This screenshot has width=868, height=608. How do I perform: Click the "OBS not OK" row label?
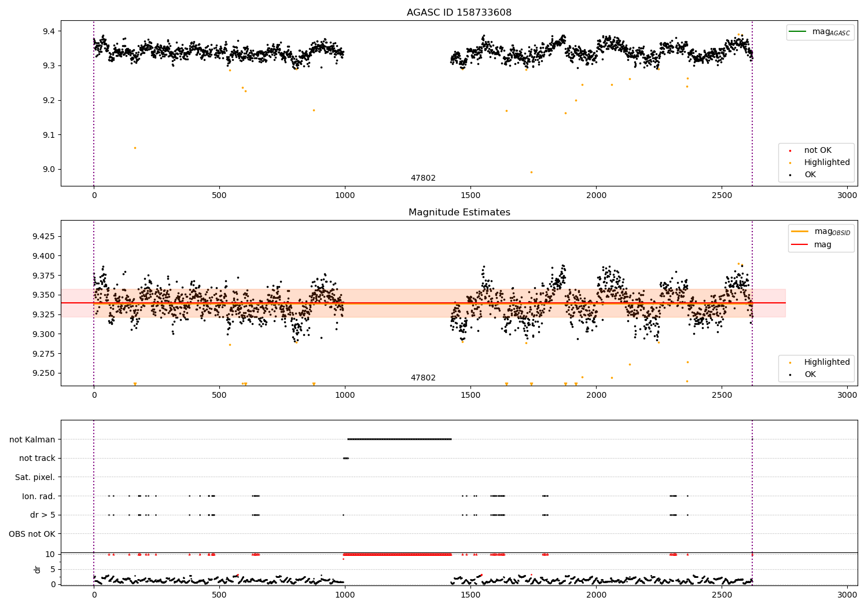tap(32, 534)
